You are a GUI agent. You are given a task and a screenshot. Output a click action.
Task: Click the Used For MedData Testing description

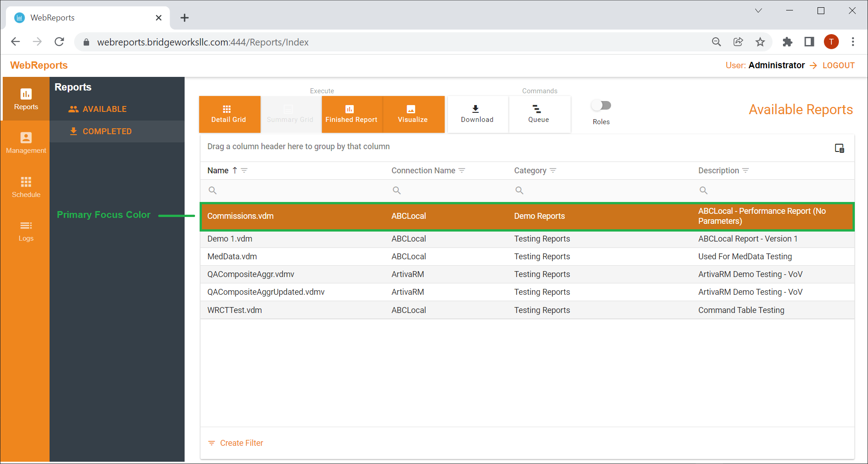745,257
